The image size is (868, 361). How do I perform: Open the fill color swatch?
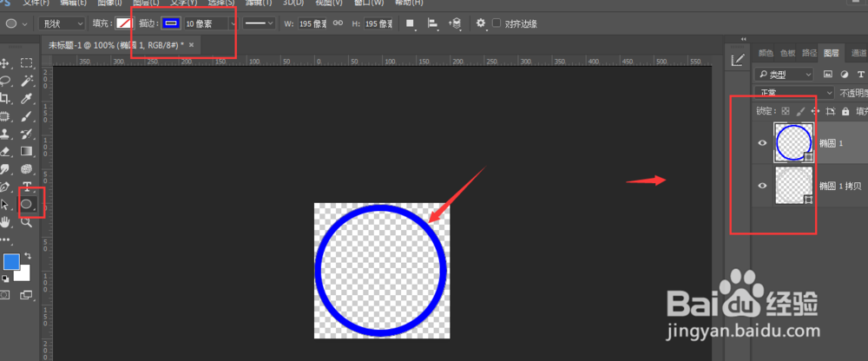[125, 23]
